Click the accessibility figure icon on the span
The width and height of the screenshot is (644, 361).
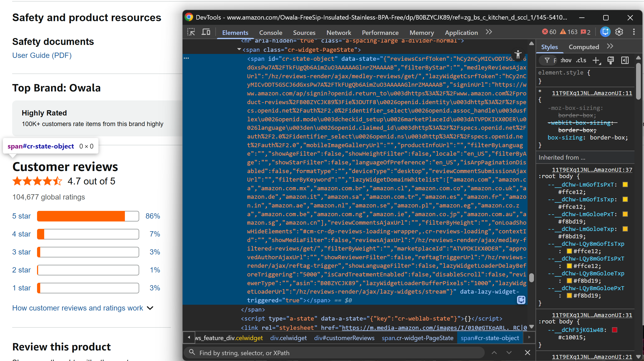[x=518, y=55]
